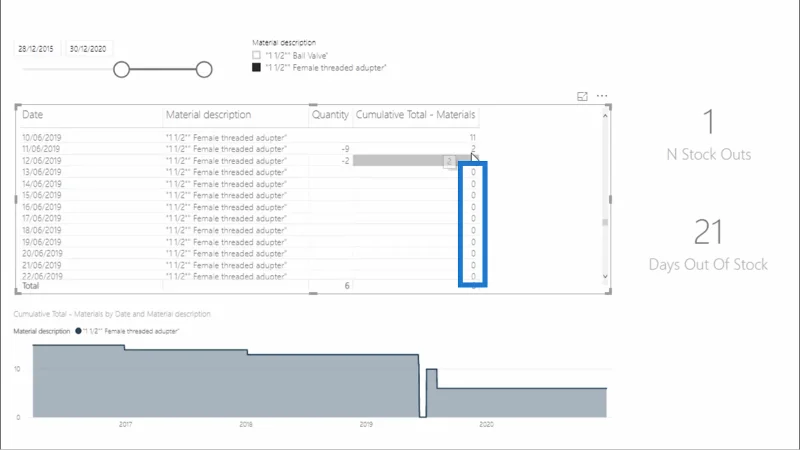Click the 2017 axis label on chart
The image size is (800, 450).
126,424
